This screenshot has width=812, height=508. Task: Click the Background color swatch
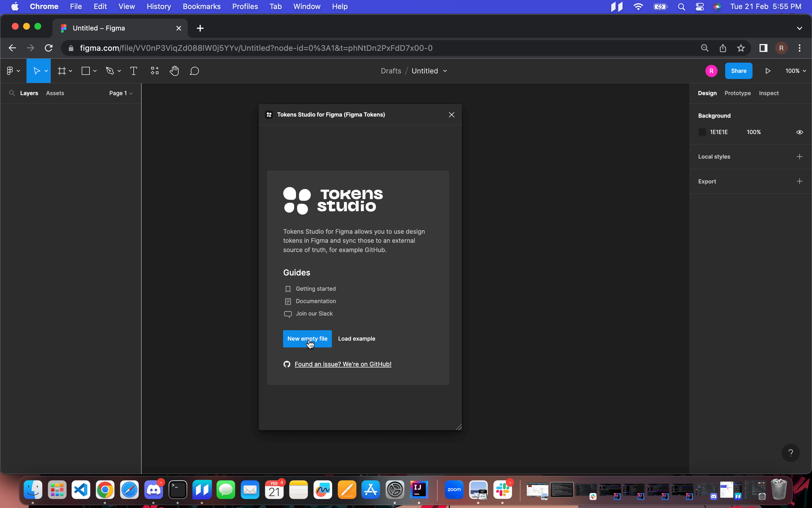point(702,132)
